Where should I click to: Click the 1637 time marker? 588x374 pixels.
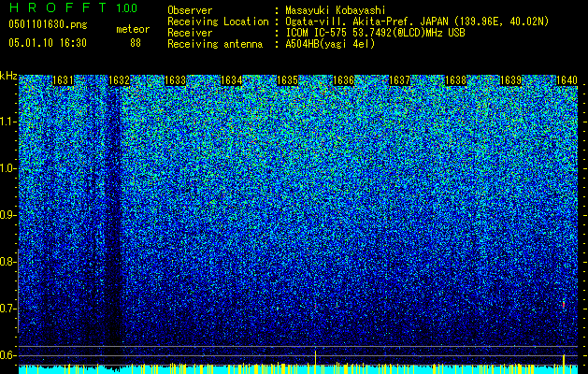pyautogui.click(x=400, y=80)
